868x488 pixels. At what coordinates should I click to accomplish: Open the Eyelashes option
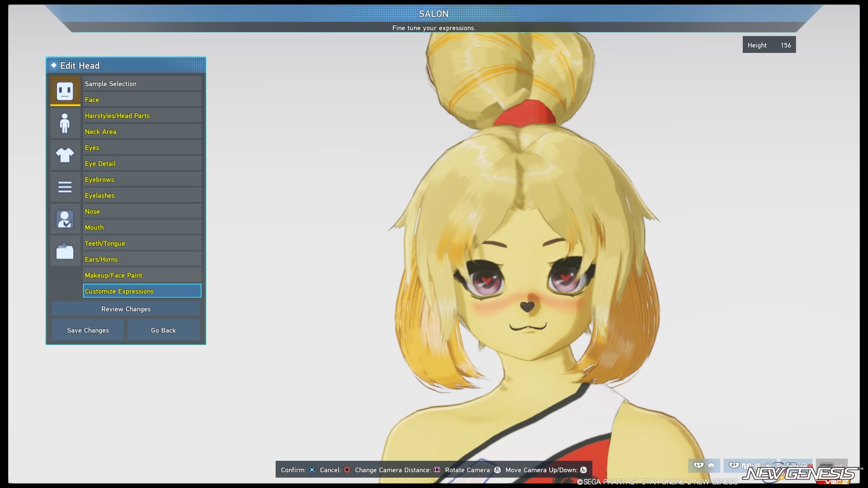[x=142, y=195]
